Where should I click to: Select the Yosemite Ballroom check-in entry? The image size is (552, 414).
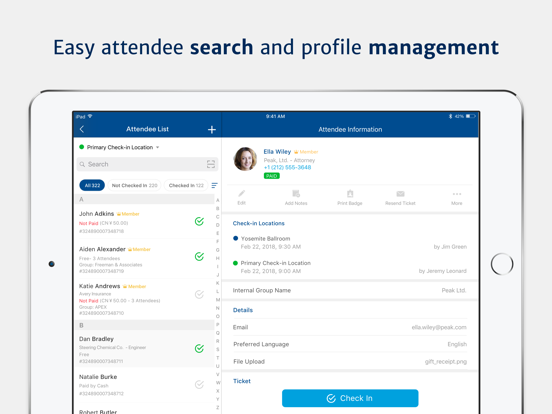click(x=350, y=243)
